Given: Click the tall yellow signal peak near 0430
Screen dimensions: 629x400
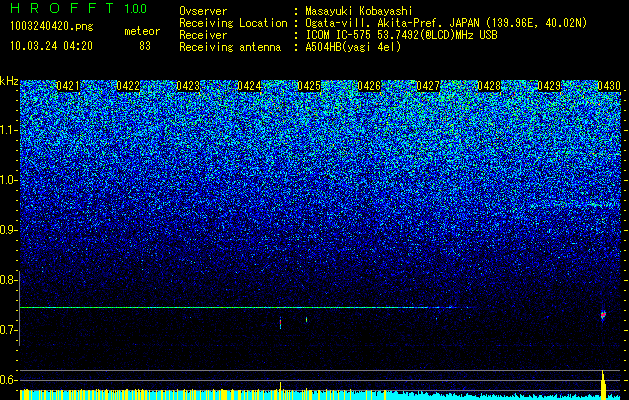Looking at the screenshot, I should (603, 385).
